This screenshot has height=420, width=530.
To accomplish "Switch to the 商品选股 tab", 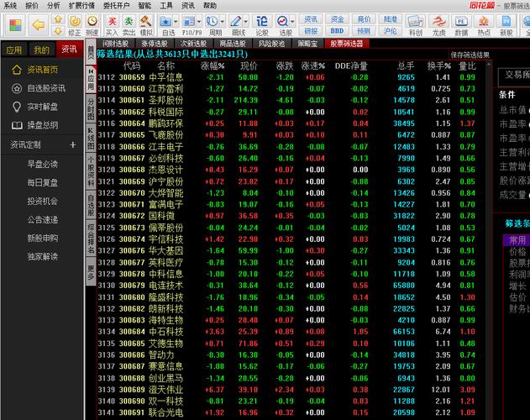I will pyautogui.click(x=233, y=44).
